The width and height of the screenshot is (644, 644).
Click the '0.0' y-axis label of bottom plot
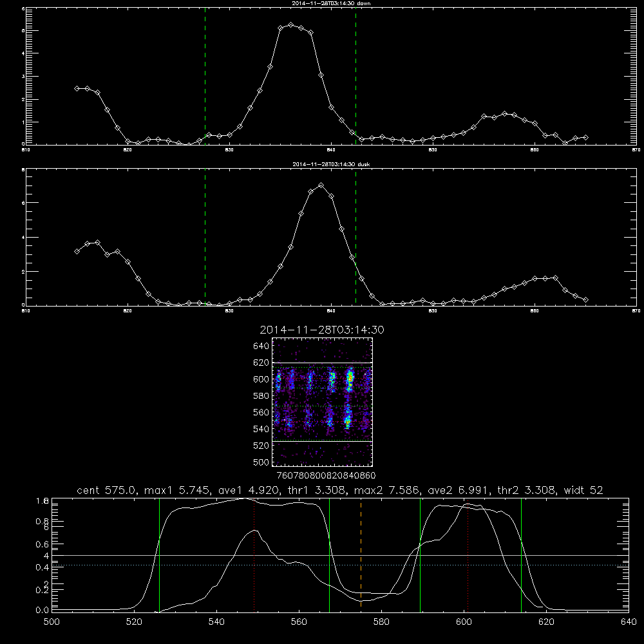coord(43,610)
